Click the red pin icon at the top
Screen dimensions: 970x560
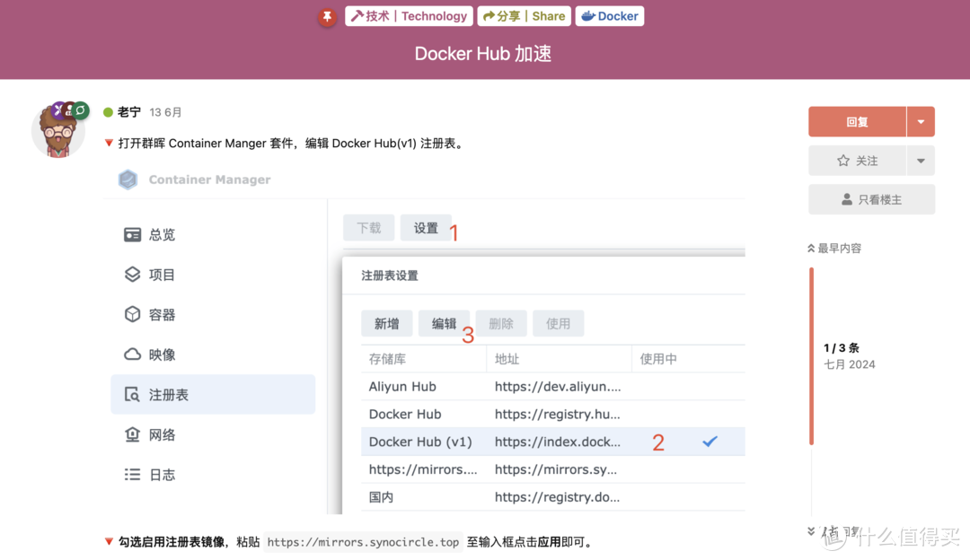(327, 15)
